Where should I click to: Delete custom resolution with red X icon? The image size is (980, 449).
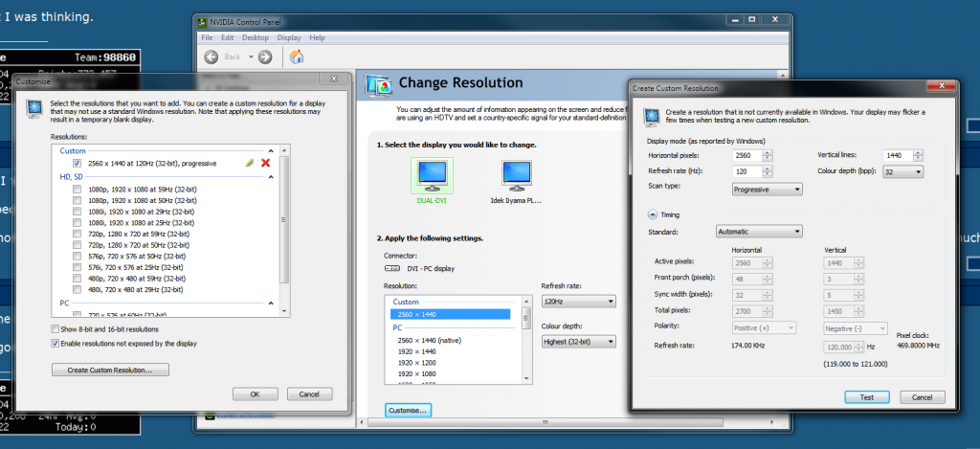(266, 164)
